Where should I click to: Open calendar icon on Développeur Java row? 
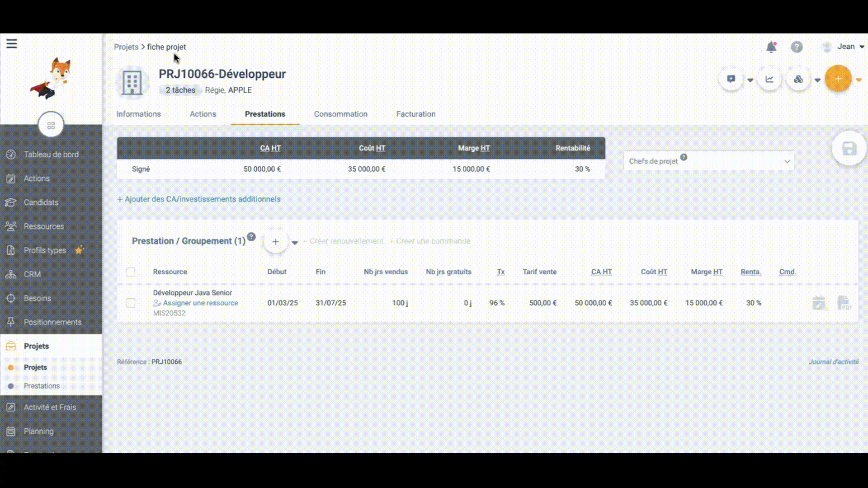click(819, 303)
